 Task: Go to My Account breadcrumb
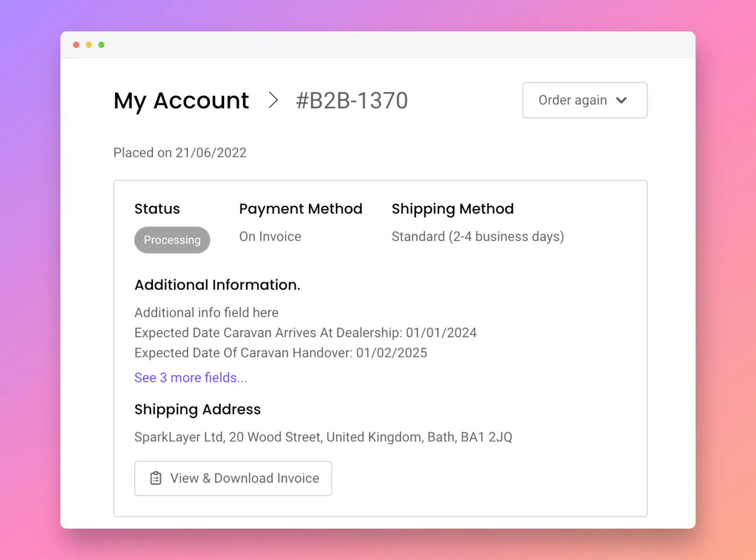[181, 101]
